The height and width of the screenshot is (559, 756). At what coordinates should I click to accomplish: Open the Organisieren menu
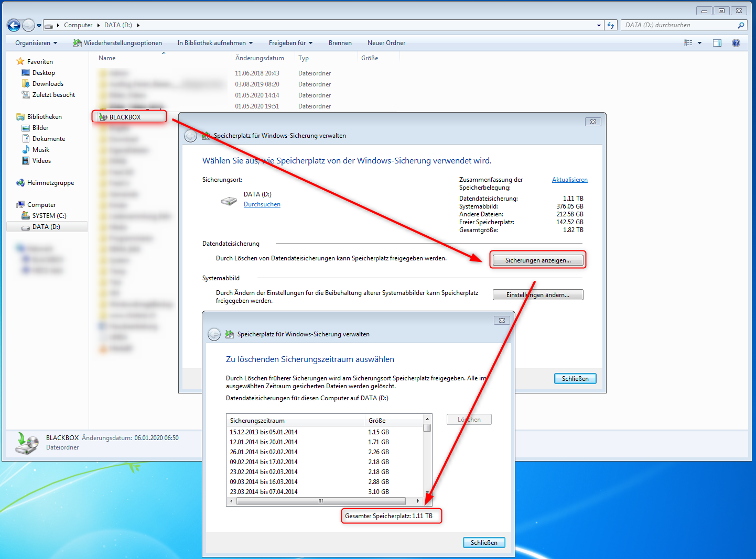coord(36,43)
